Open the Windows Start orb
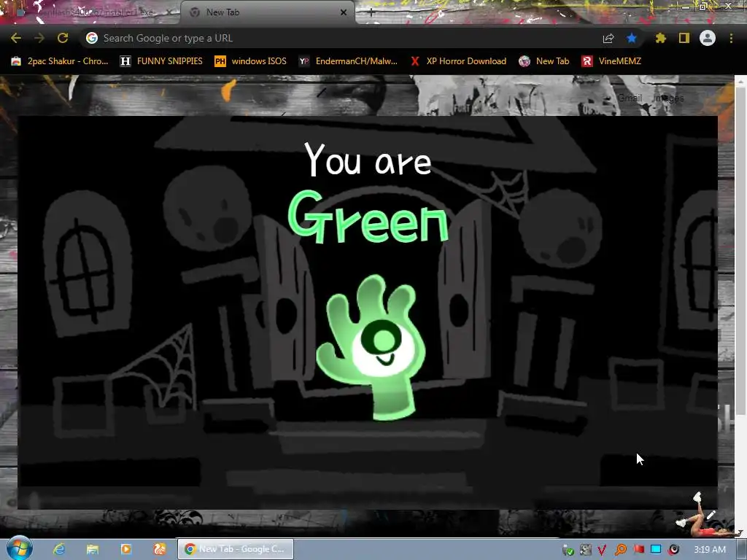The width and height of the screenshot is (747, 560). pos(19,548)
